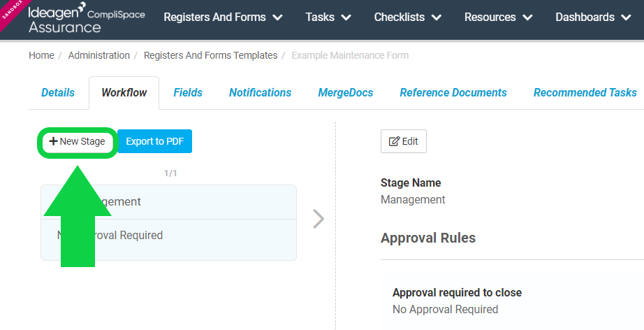This screenshot has height=330, width=644.
Task: Open the Recommended Tasks tab
Action: tap(585, 93)
